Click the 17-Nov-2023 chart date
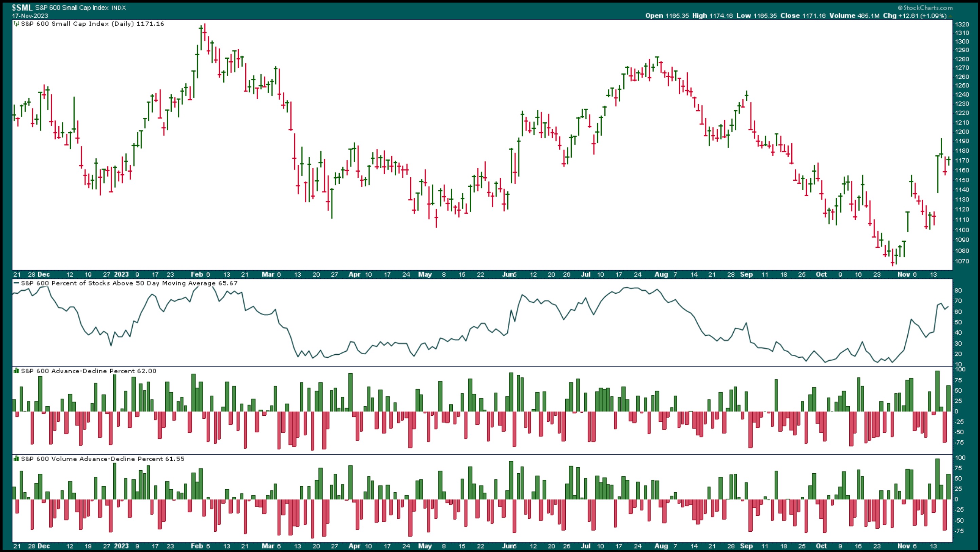 (30, 16)
